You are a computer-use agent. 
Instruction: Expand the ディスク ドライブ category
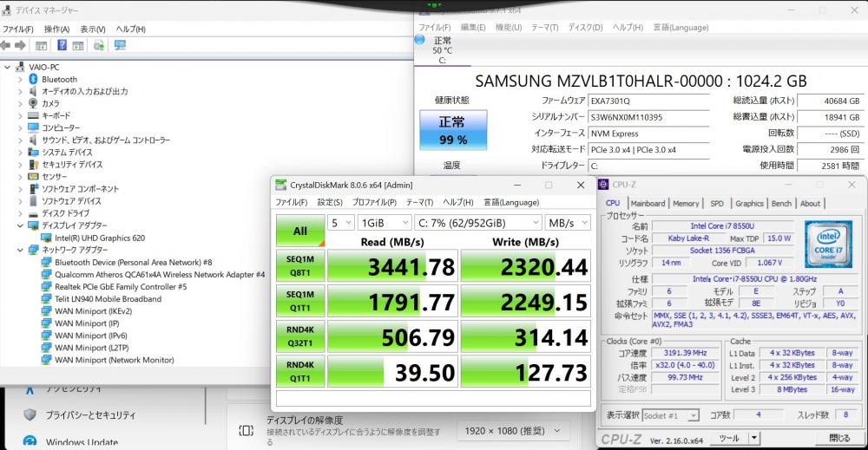tap(20, 212)
